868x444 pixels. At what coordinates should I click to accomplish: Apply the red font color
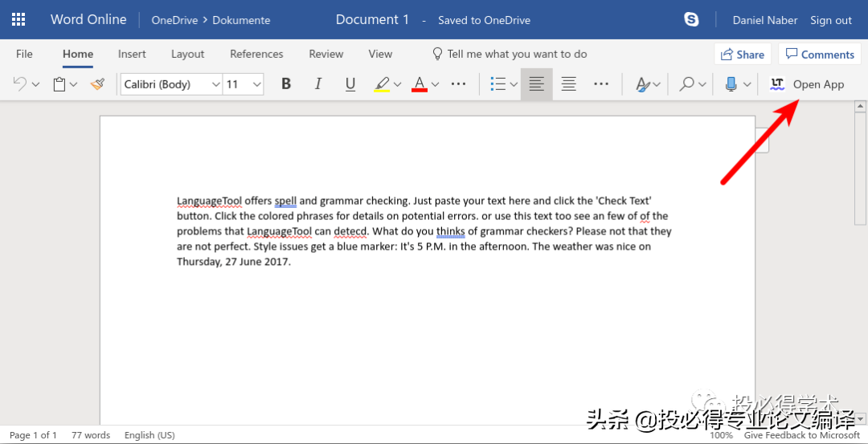(x=420, y=84)
